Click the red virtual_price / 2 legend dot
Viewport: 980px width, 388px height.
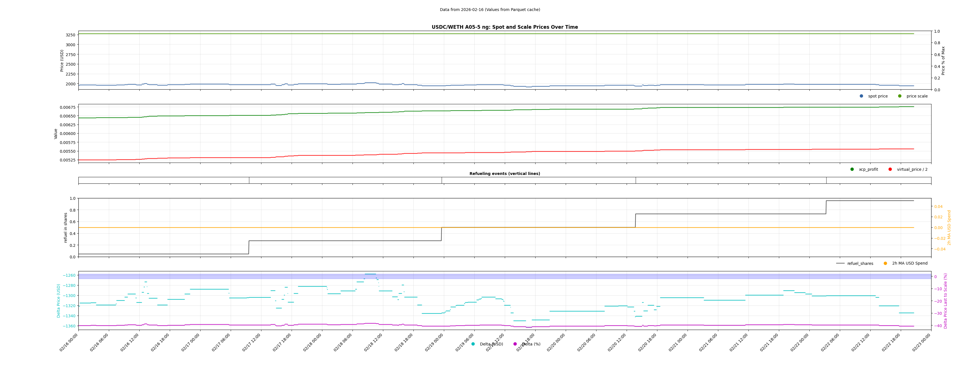[890, 170]
